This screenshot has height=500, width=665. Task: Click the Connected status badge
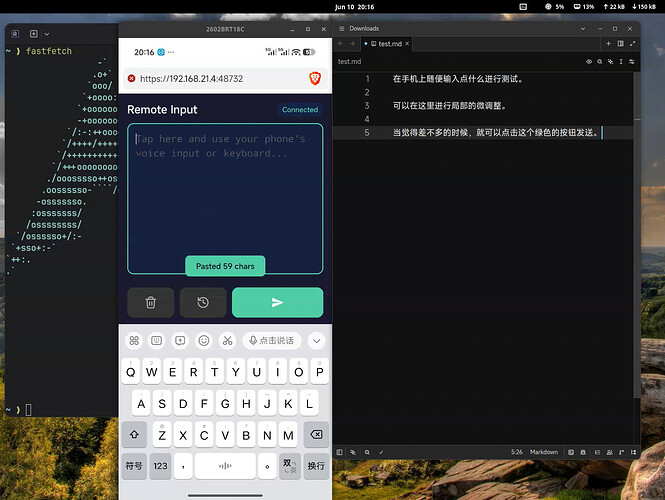(x=300, y=109)
